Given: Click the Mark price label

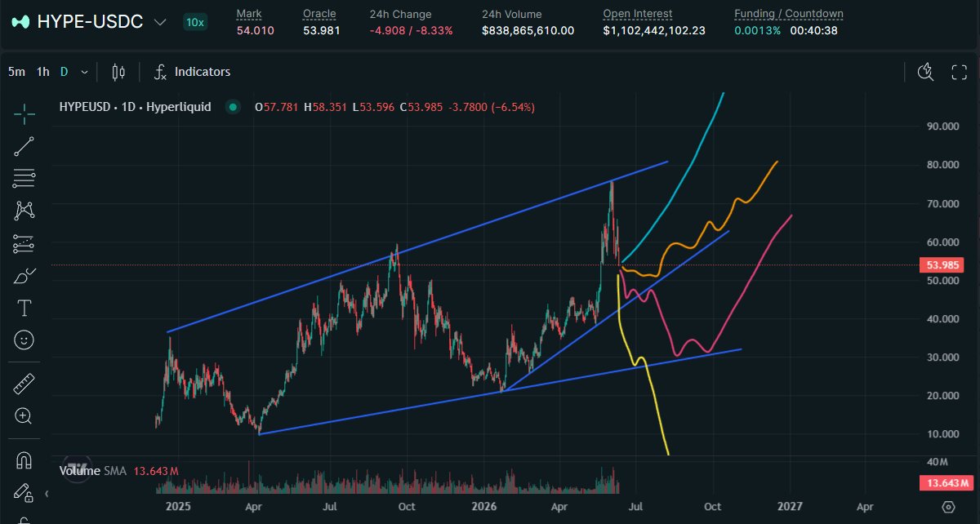Looking at the screenshot, I should tap(249, 14).
